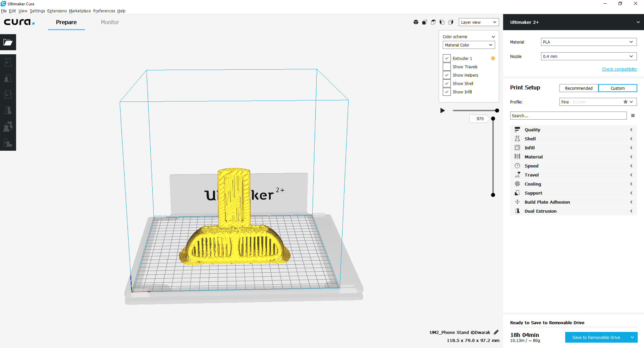This screenshot has width=644, height=348.
Task: Expand the Support settings chevron
Action: tap(631, 193)
